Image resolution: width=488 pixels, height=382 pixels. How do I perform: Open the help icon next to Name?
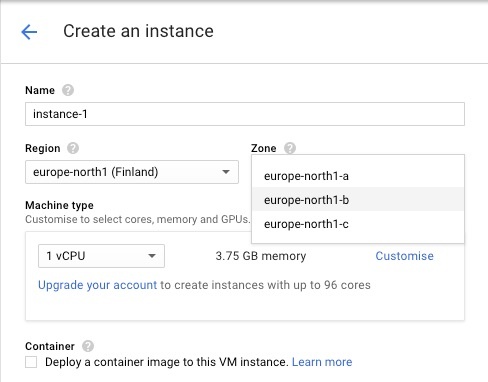pyautogui.click(x=68, y=90)
